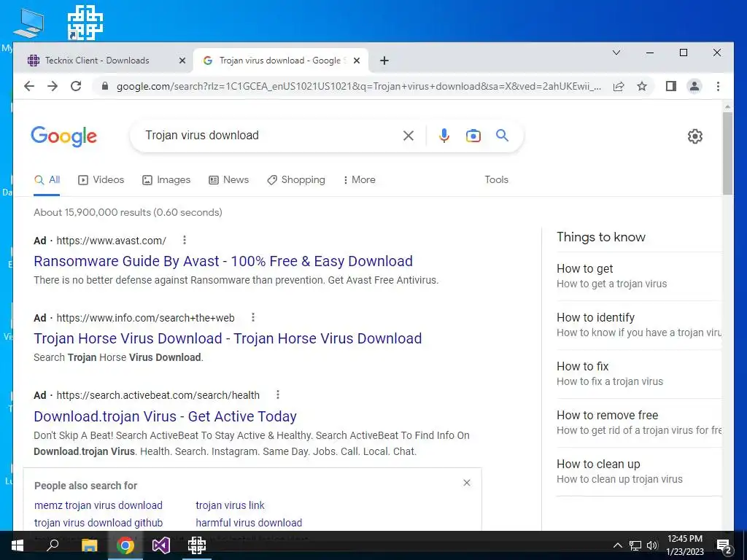This screenshot has height=560, width=747.
Task: Close the Tecknix Client - Downloads tab
Action: click(182, 61)
